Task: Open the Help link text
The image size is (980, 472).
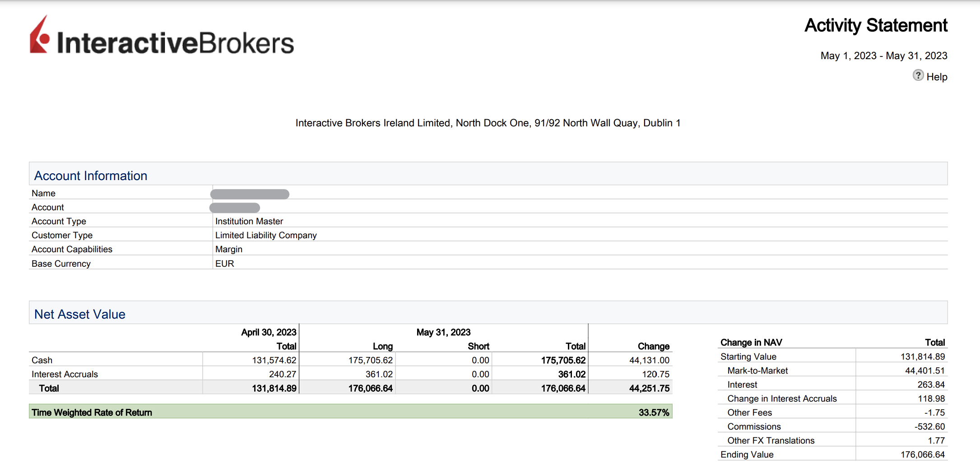Action: pos(937,77)
